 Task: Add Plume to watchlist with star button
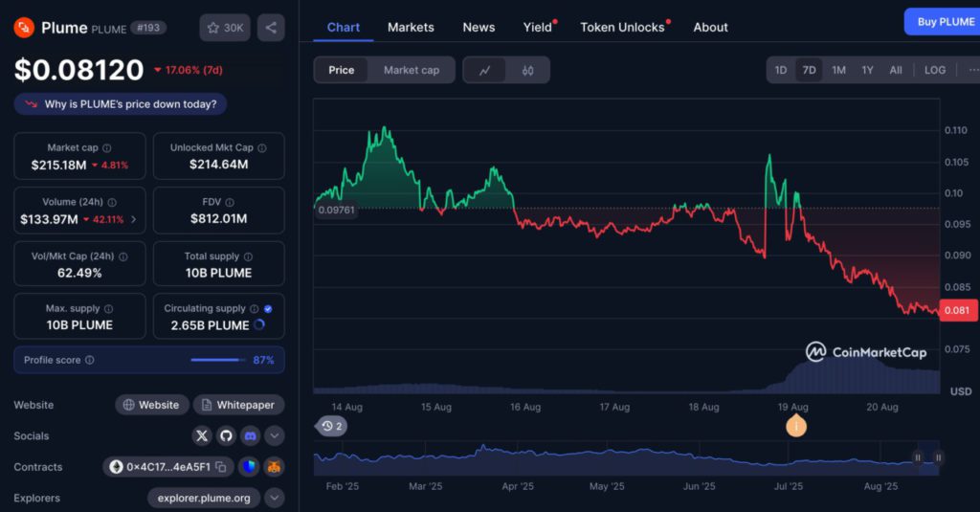click(x=226, y=28)
